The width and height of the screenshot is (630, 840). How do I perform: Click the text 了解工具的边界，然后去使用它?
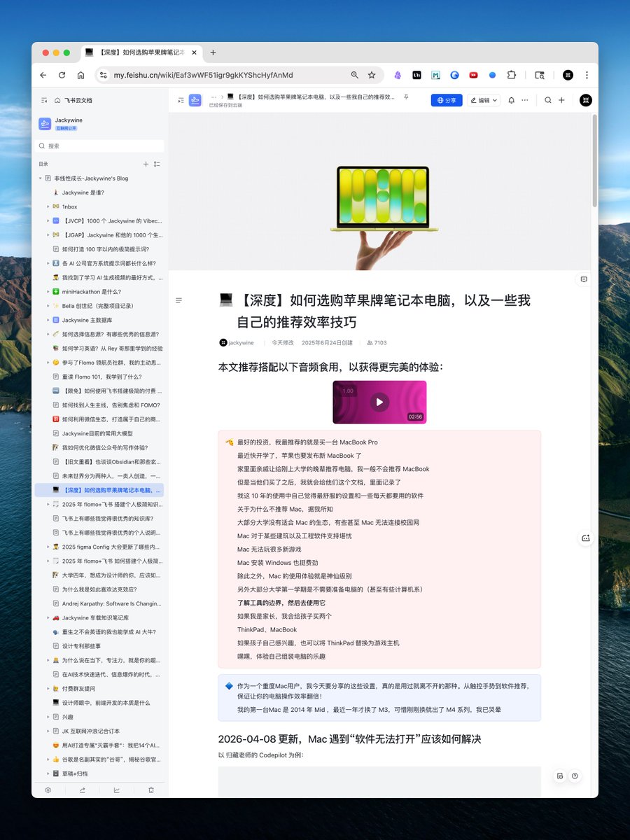pyautogui.click(x=281, y=603)
